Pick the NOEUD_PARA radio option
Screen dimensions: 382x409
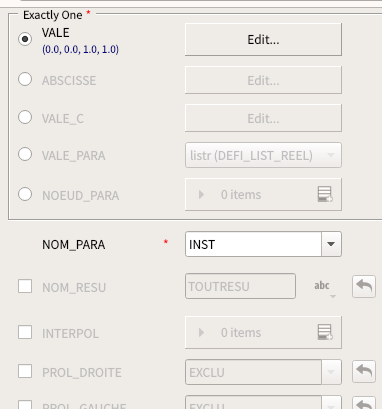pos(25,194)
